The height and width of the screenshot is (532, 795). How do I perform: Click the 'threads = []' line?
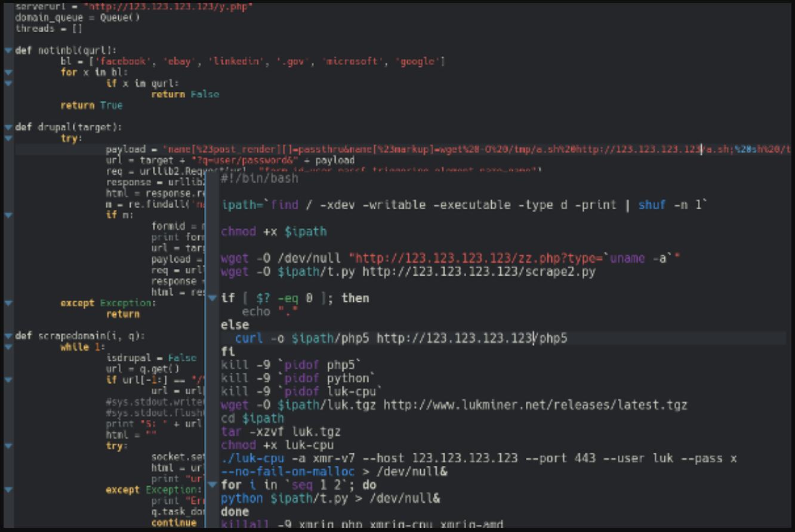49,29
